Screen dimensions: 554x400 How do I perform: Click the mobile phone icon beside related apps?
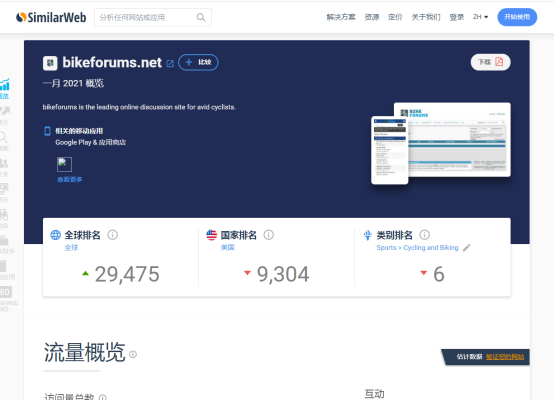(x=47, y=131)
